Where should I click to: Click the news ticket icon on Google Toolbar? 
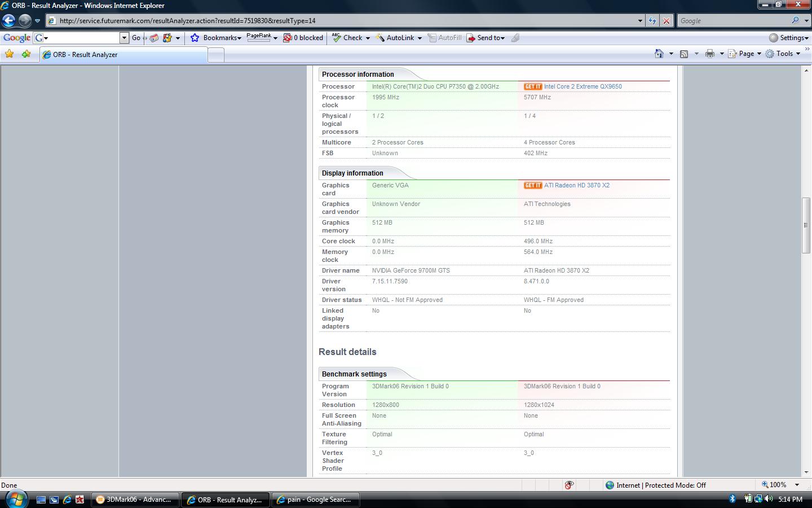pyautogui.click(x=154, y=38)
